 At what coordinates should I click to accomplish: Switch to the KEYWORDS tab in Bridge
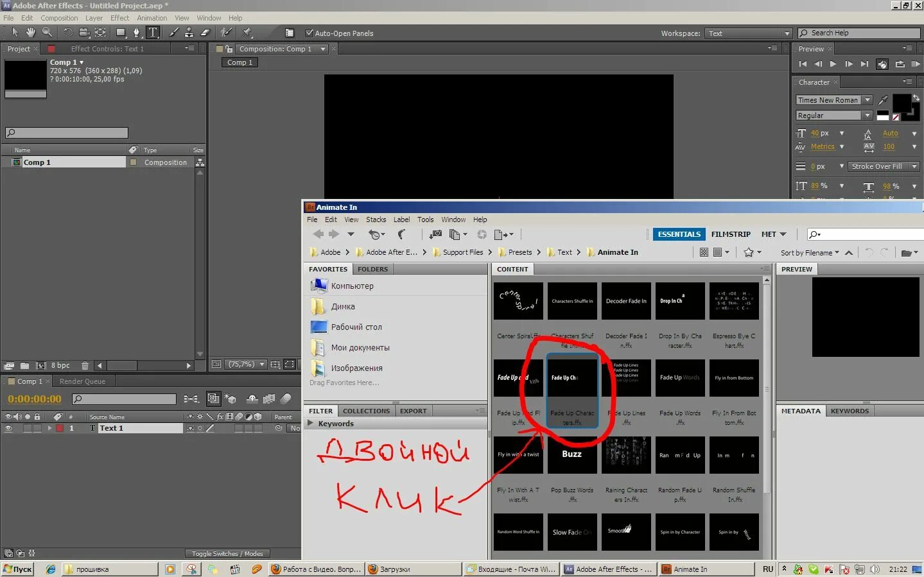(850, 411)
